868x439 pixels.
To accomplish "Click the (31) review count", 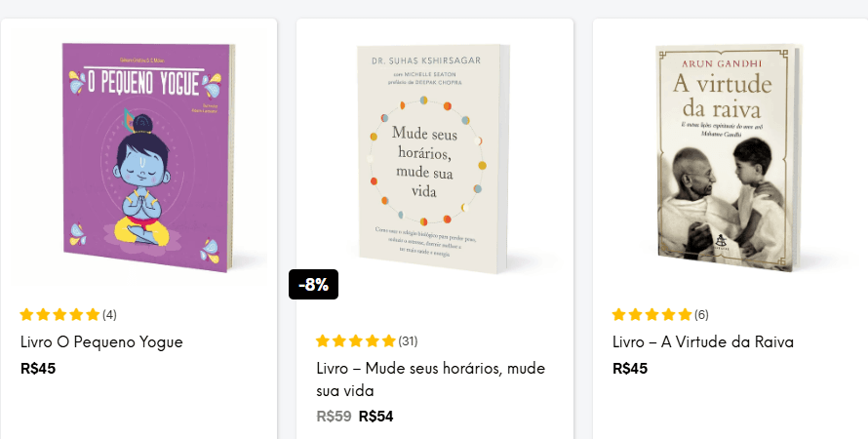I will click(408, 340).
